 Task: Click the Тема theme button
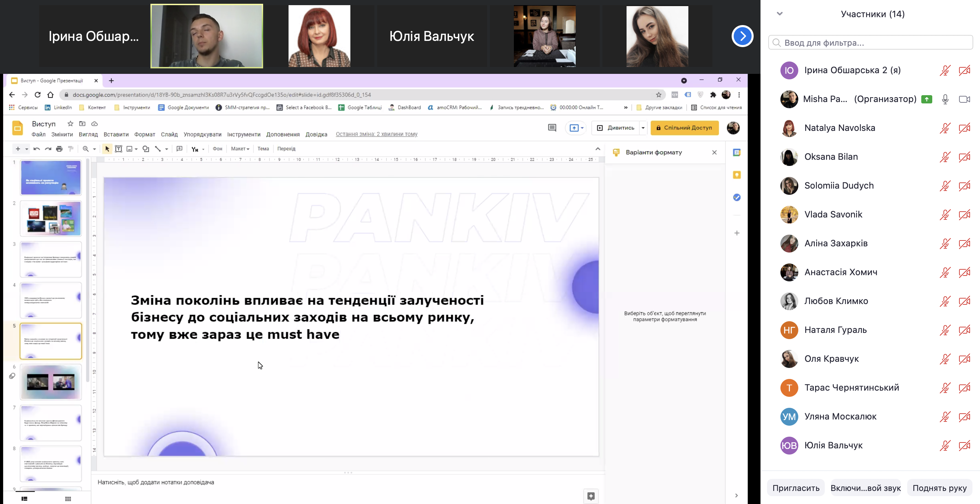coord(263,149)
